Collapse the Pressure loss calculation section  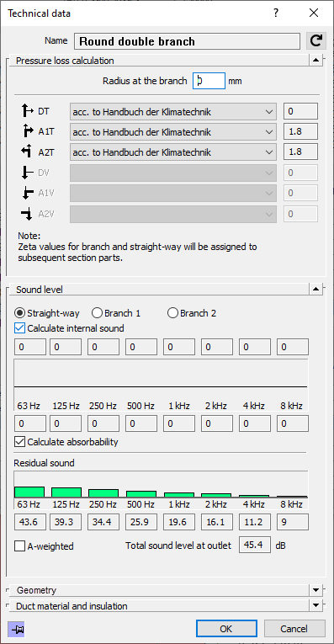tap(315, 61)
